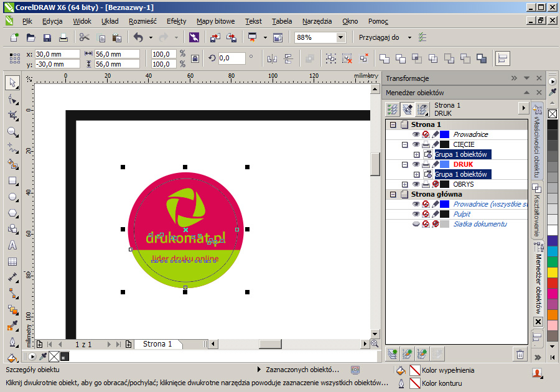Hide the OBRYS layer using its eye icon
560x392 pixels.
(x=416, y=185)
